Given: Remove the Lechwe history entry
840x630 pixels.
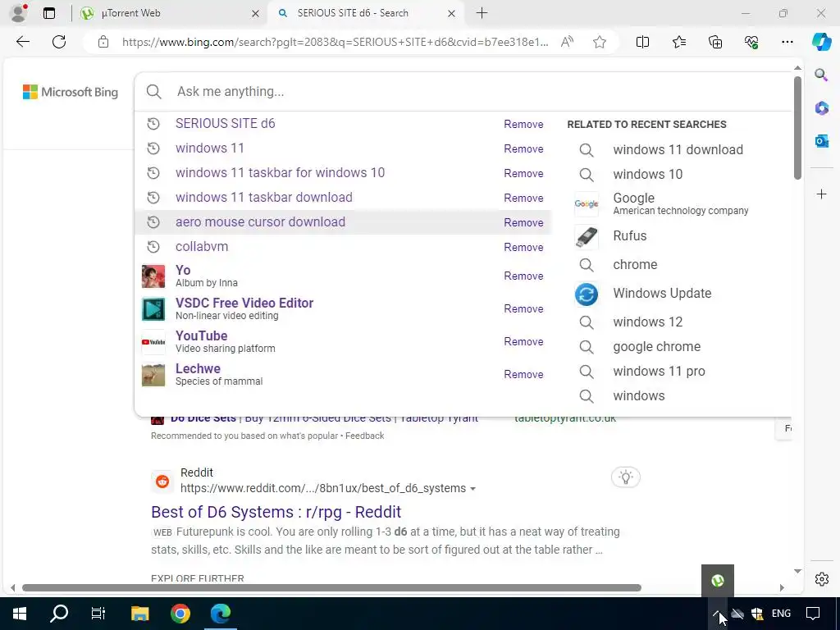Looking at the screenshot, I should pos(523,374).
